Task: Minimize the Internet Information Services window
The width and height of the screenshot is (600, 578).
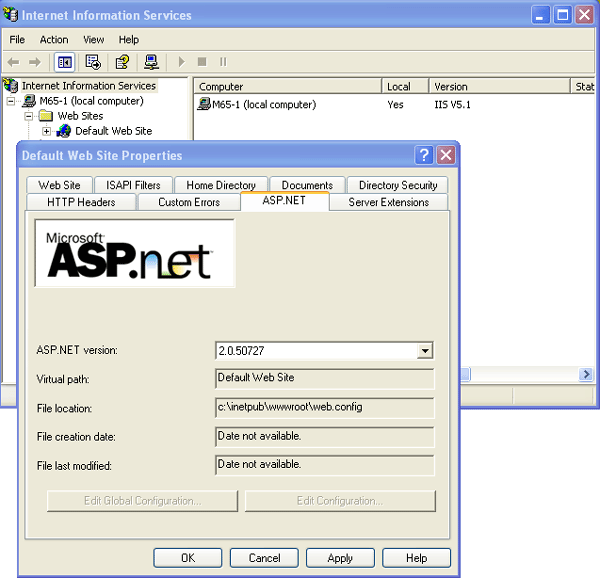Action: click(x=540, y=15)
